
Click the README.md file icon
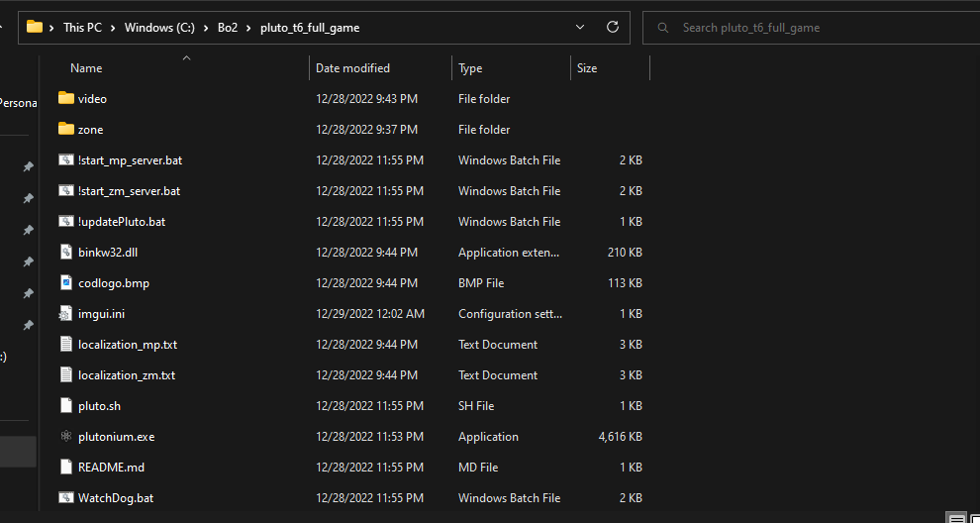66,467
